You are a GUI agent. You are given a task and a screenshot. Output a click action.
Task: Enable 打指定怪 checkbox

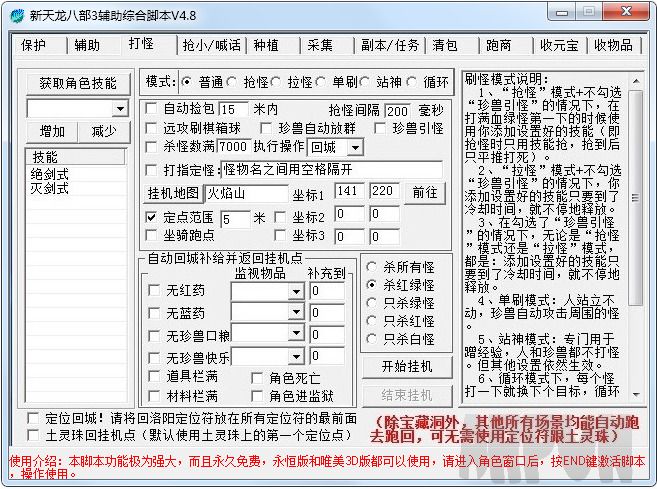coord(151,170)
